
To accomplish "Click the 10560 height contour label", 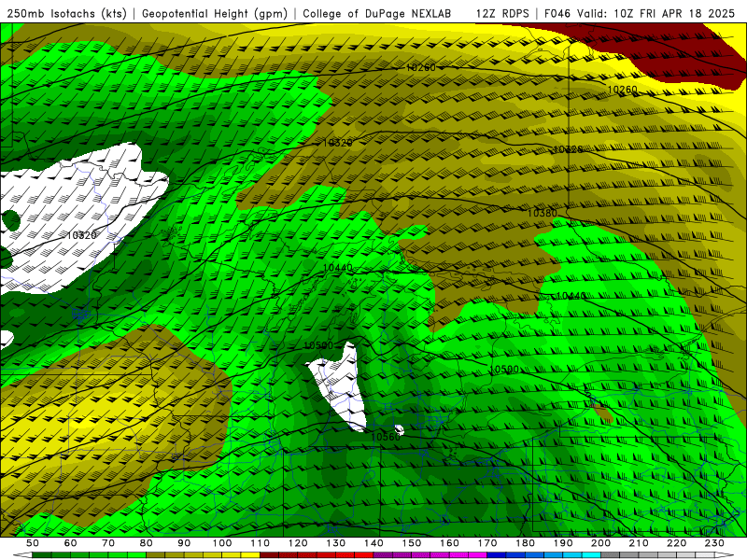I will [386, 437].
